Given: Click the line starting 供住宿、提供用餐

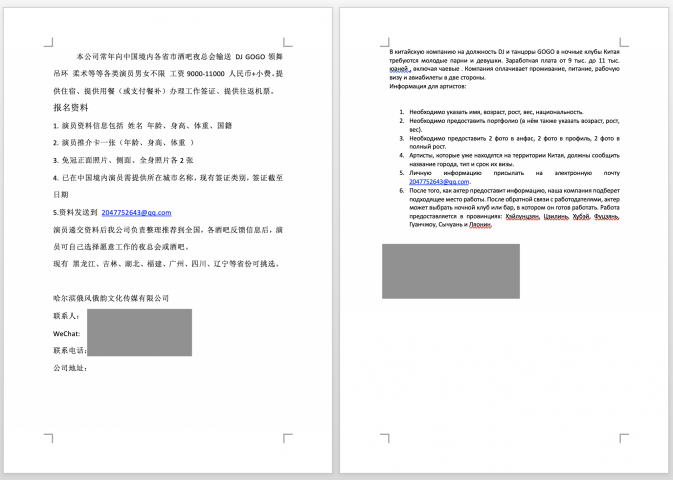Looking at the screenshot, I should (x=164, y=91).
